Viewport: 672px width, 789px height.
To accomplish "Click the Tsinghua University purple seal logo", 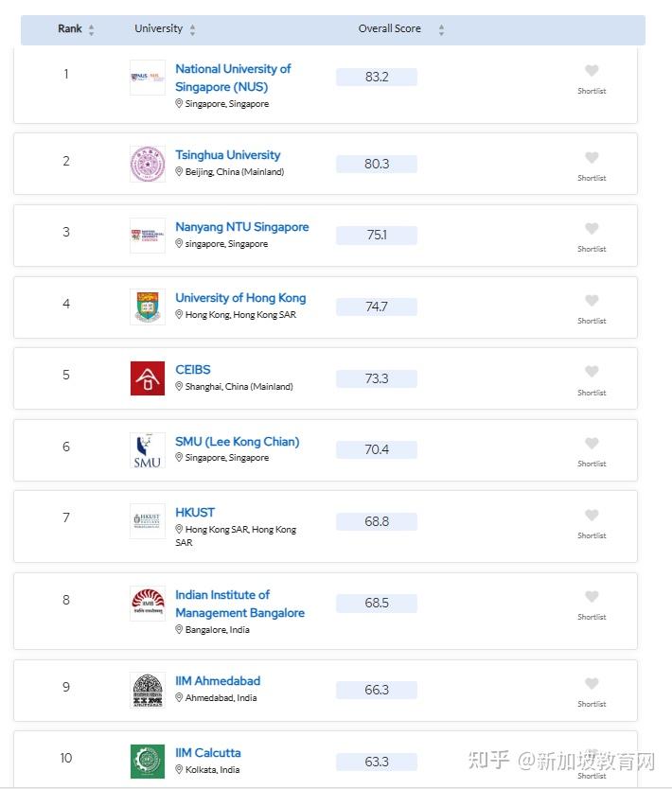I will click(148, 164).
